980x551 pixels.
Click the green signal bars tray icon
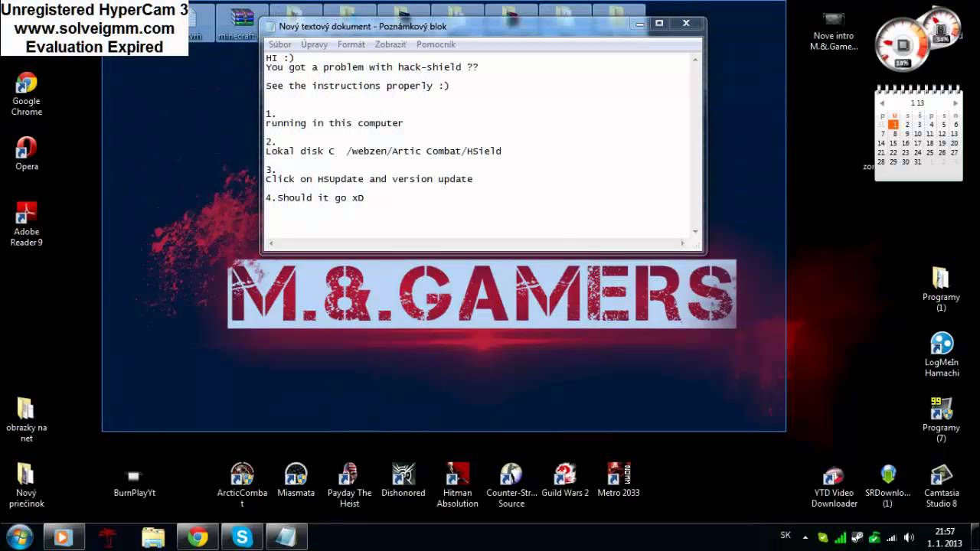(841, 538)
